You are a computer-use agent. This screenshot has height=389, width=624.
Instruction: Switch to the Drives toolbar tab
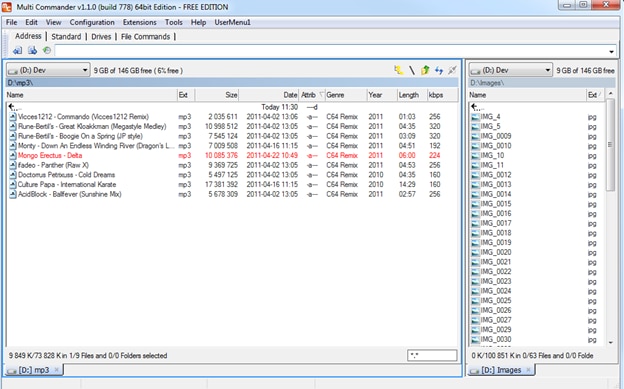point(101,37)
